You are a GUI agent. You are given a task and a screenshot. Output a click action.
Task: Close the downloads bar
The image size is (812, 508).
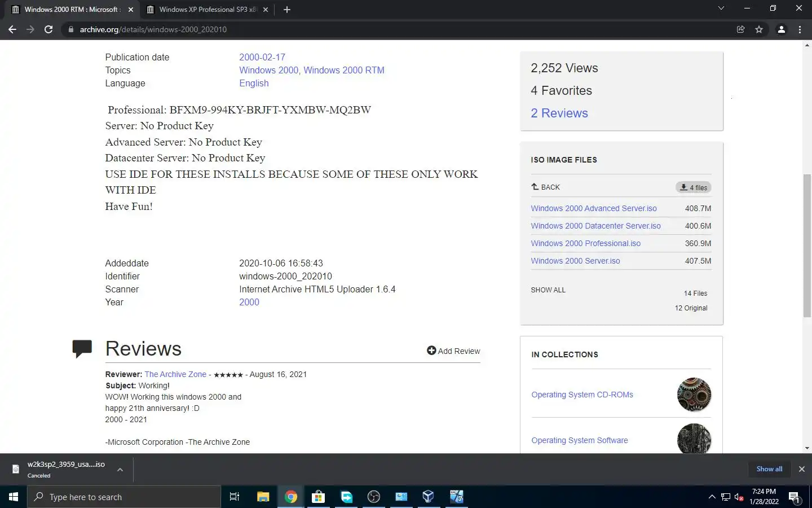point(801,469)
